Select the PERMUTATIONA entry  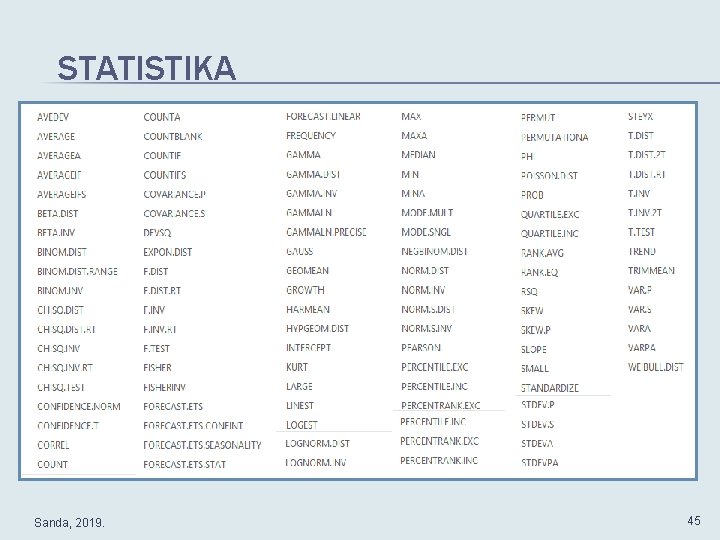[x=555, y=137]
